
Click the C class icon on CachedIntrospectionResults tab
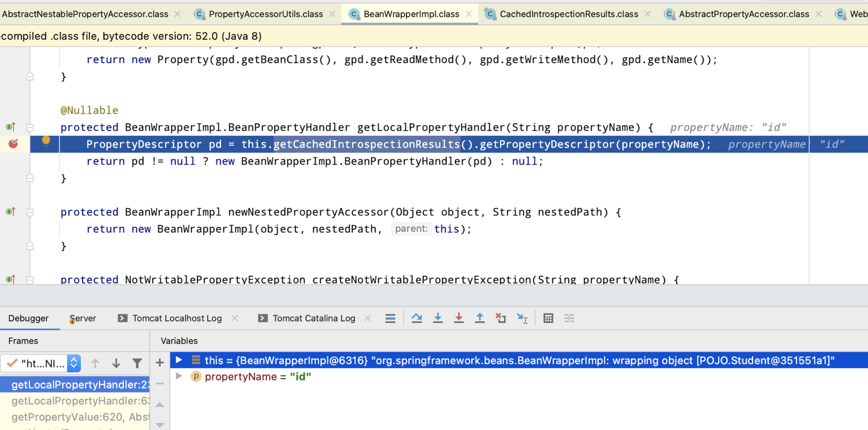coord(490,14)
